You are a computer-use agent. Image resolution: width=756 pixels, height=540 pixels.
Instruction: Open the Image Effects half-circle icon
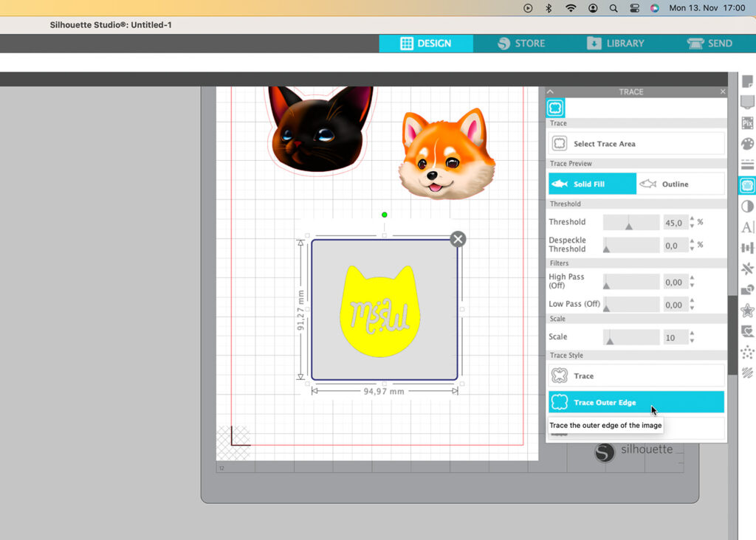(747, 207)
